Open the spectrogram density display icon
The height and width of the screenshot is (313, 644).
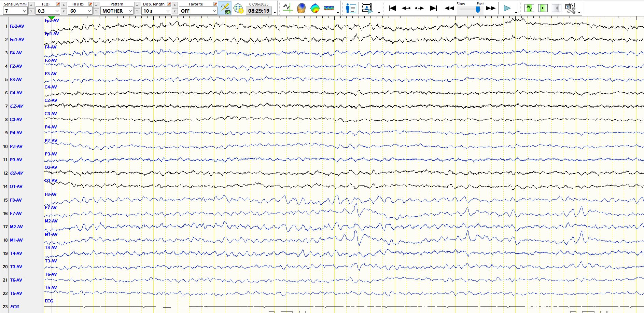pyautogui.click(x=329, y=8)
